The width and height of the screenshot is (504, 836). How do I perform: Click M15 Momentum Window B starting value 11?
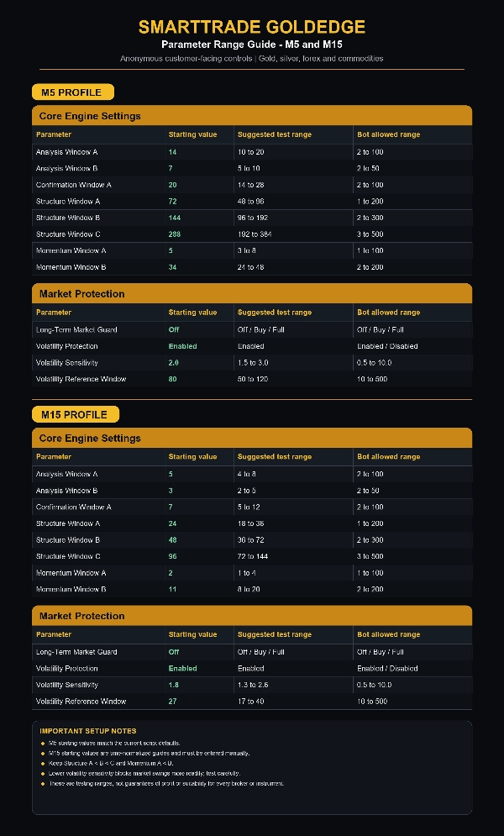coord(172,589)
